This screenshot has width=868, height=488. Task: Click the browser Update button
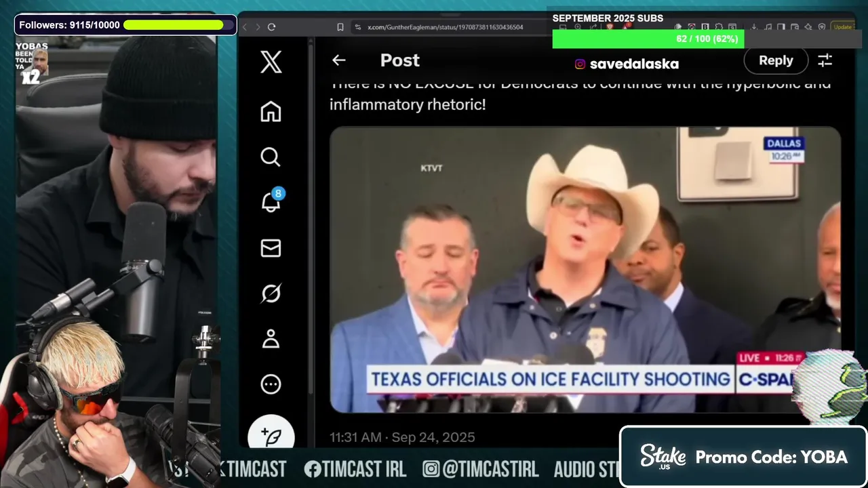click(x=842, y=27)
